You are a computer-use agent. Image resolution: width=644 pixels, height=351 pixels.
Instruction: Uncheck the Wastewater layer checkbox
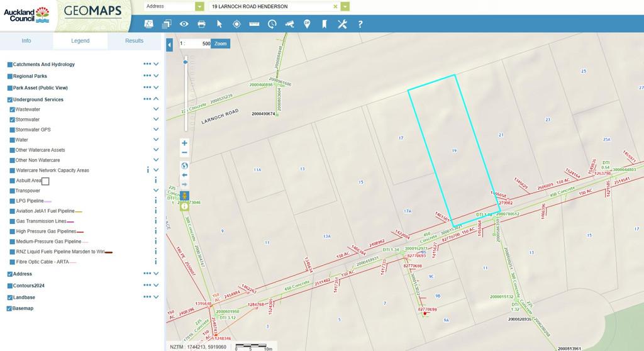(13, 109)
